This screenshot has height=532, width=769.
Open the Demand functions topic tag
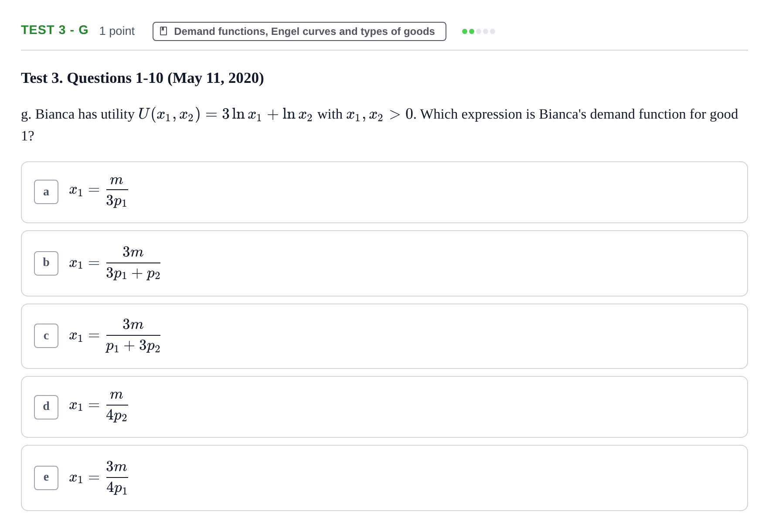click(299, 31)
